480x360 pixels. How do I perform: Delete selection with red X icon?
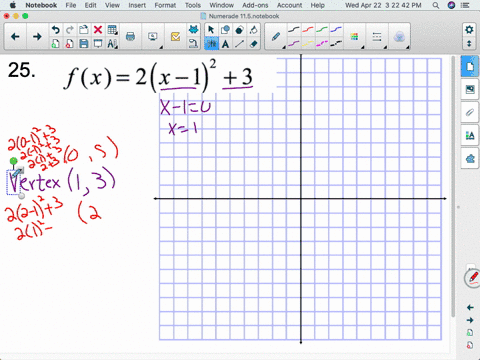pos(98,30)
